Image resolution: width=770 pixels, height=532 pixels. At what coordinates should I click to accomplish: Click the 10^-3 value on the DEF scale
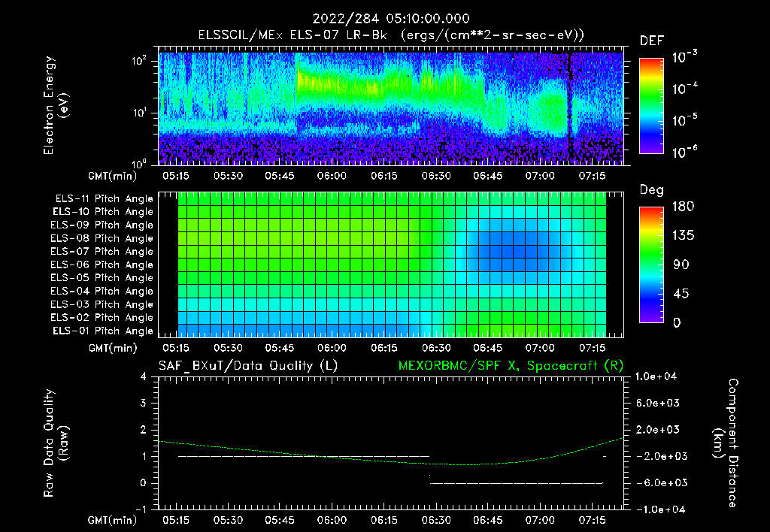tap(684, 57)
